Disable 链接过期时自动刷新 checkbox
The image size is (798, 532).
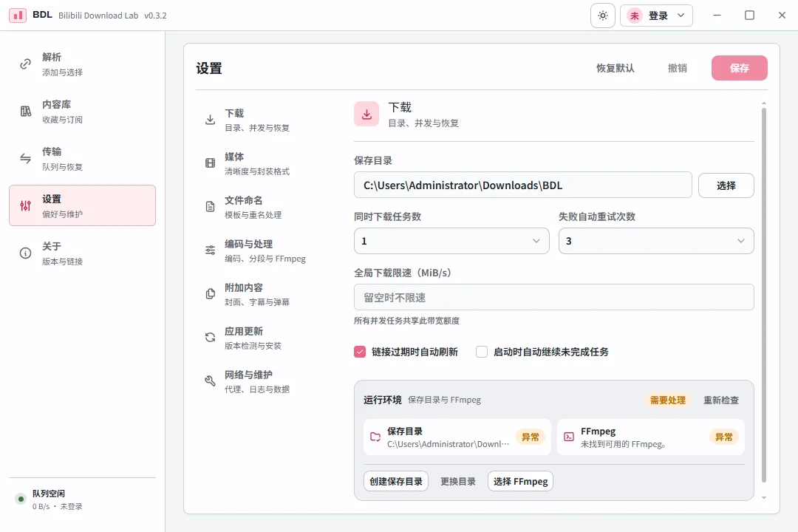click(360, 352)
